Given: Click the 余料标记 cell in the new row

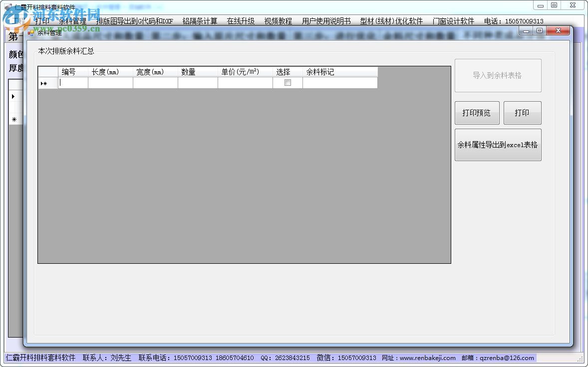Looking at the screenshot, I should [340, 83].
